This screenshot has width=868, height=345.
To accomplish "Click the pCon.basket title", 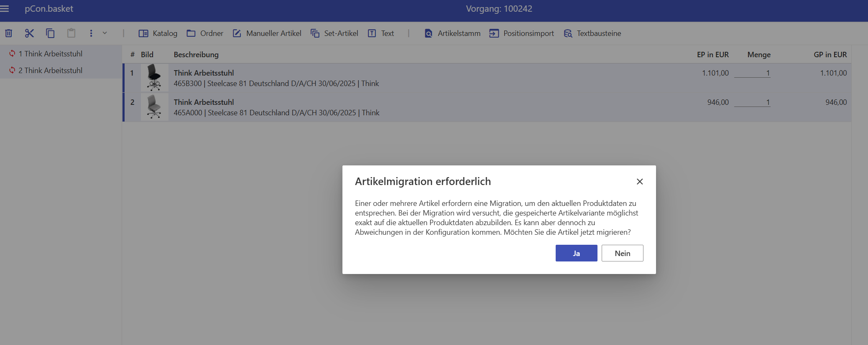I will [49, 9].
